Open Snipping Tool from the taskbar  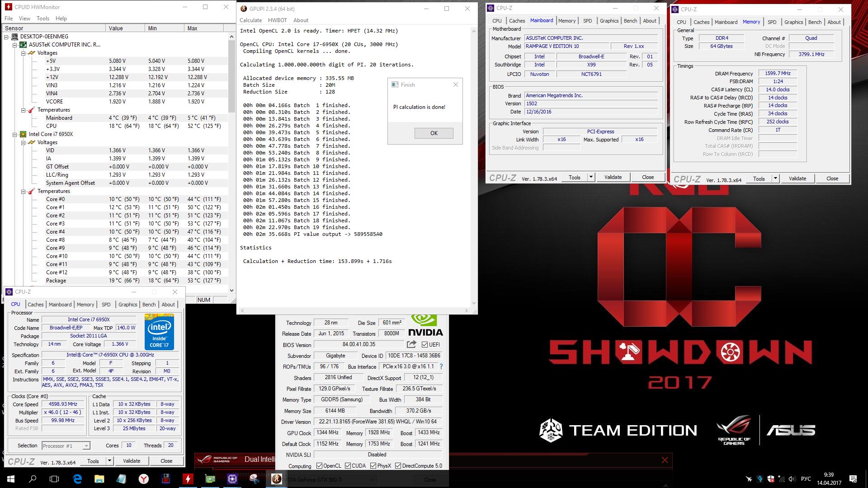[254, 479]
